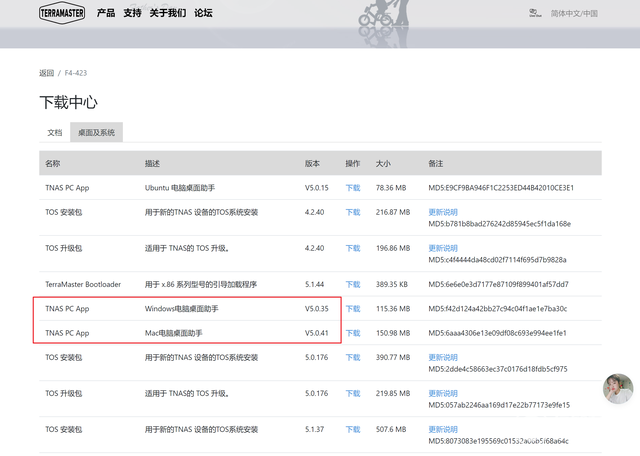This screenshot has width=640, height=456.
Task: Click the F4-423 breadcrumb
Action: click(x=76, y=73)
